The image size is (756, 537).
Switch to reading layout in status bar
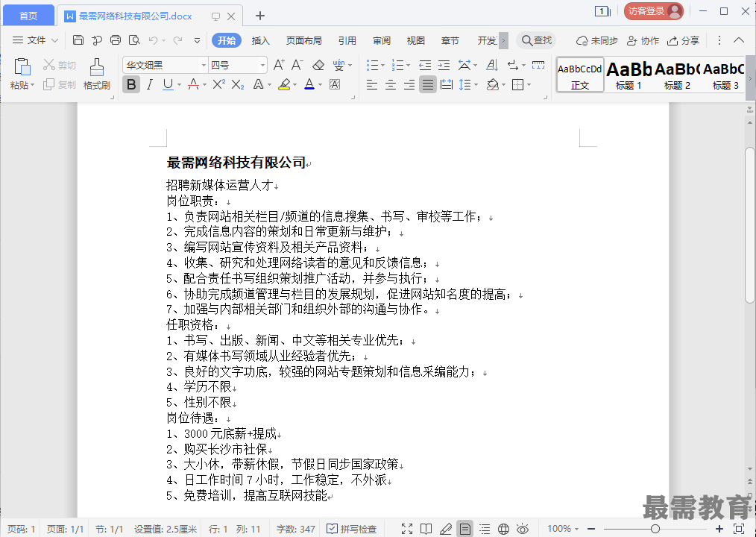coord(426,529)
